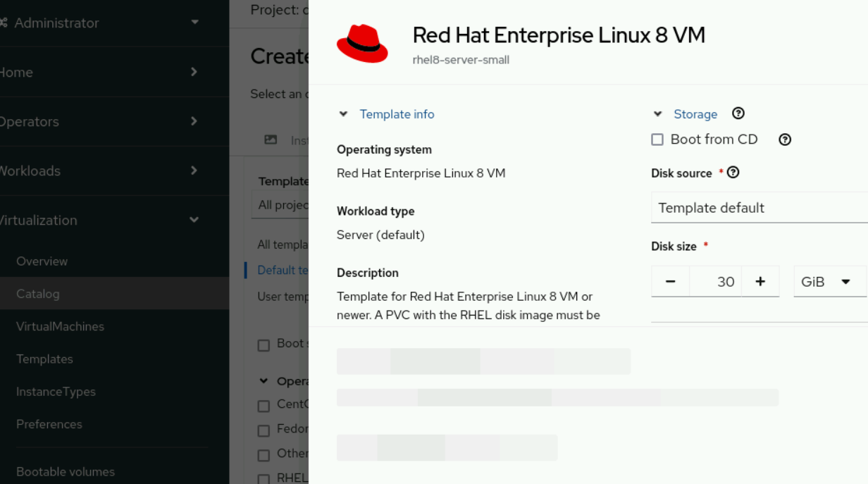
Task: Click the InstanceTypes tab icon
Action: [x=271, y=139]
